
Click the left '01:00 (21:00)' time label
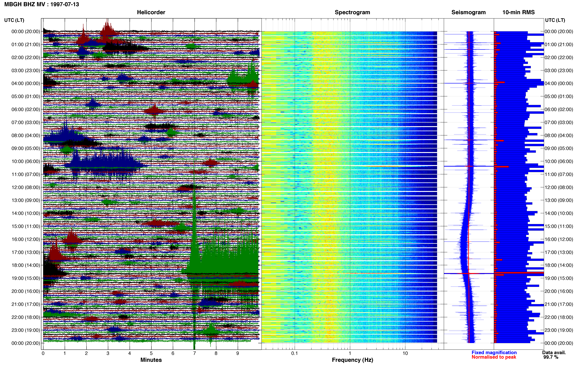(x=26, y=45)
